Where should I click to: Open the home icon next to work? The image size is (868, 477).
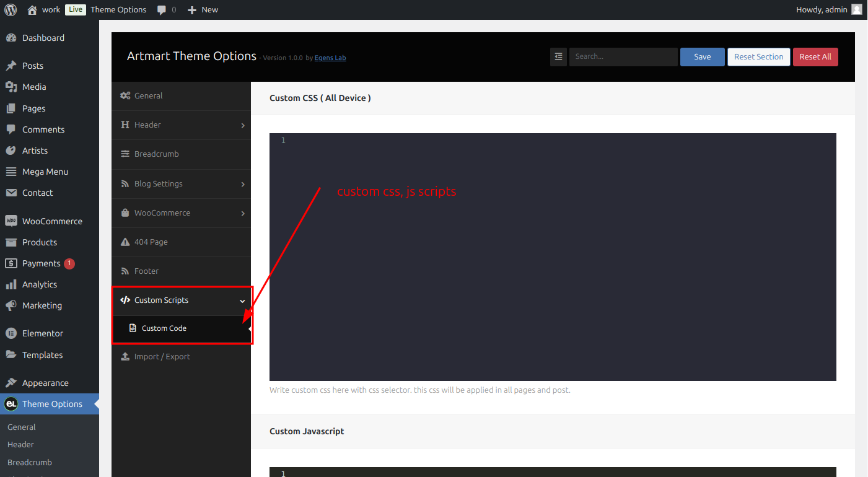pos(32,10)
